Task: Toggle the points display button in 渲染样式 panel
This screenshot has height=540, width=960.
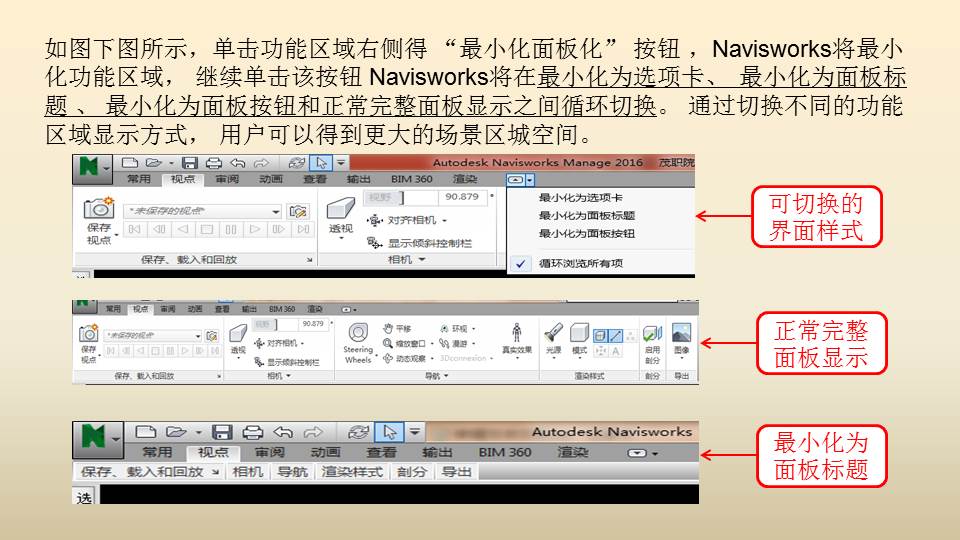Action: click(630, 336)
